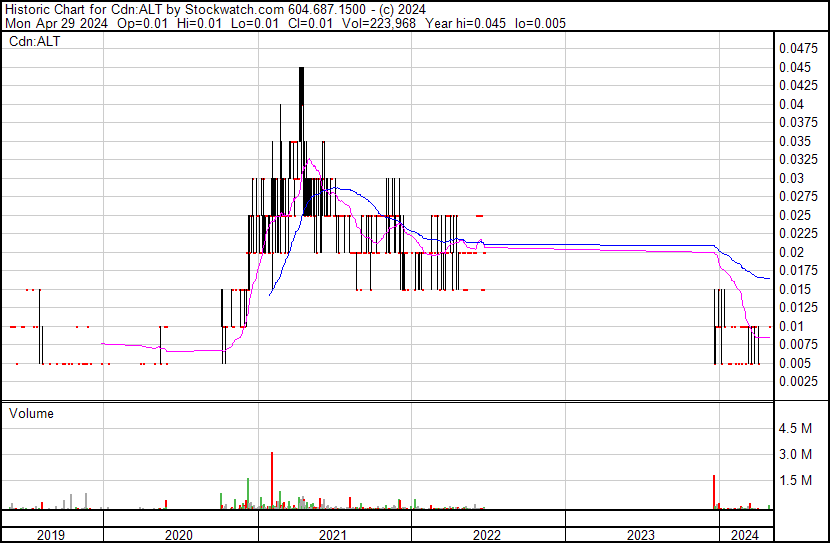
Task: Click the 3.0 M volume axis label
Action: tap(795, 455)
